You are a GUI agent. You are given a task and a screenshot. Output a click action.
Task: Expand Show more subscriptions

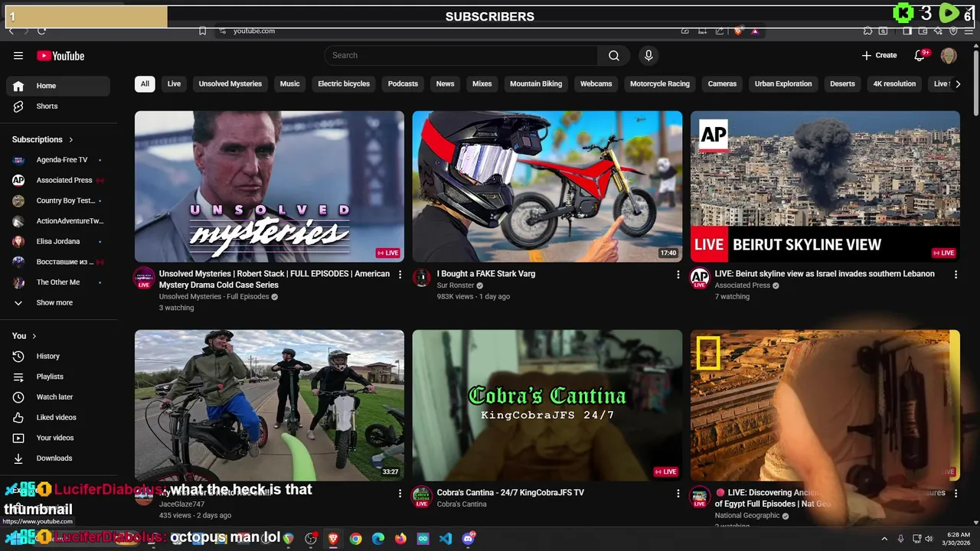(58, 303)
